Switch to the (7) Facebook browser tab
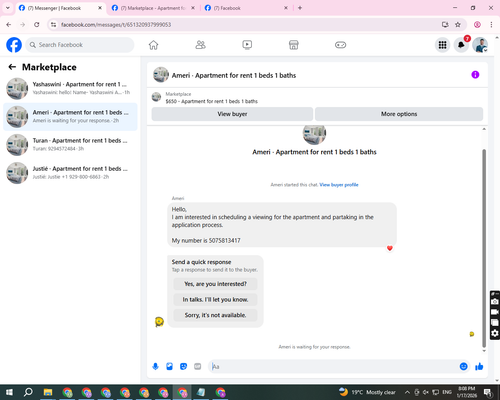Image resolution: width=500 pixels, height=400 pixels. pos(246,8)
